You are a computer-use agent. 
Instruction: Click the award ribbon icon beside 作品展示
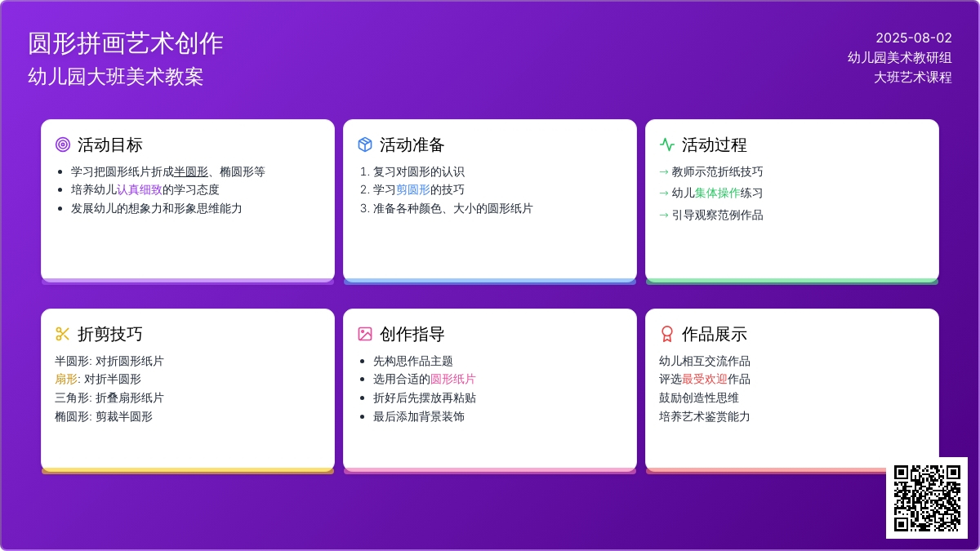click(667, 334)
